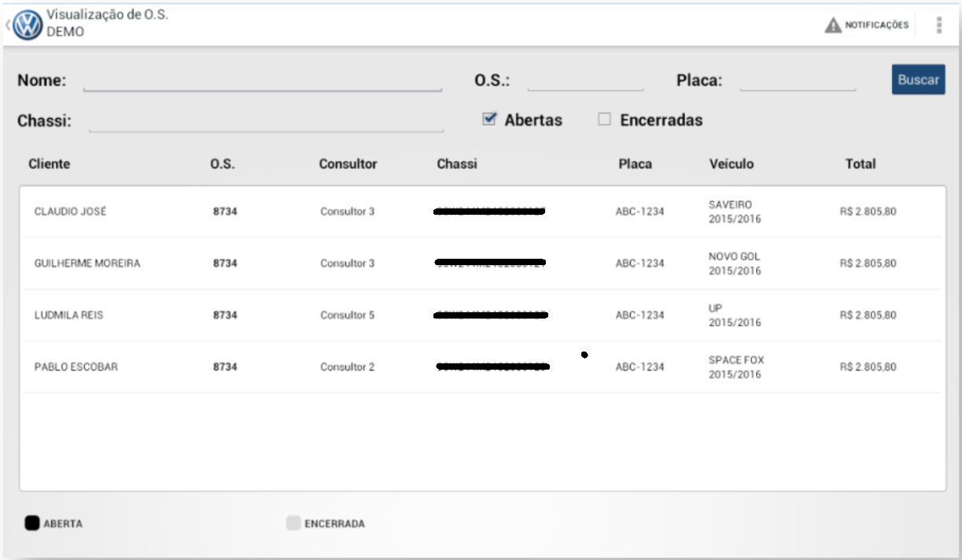Click the Volkswagen logo icon
This screenshot has width=962, height=560.
click(x=28, y=25)
